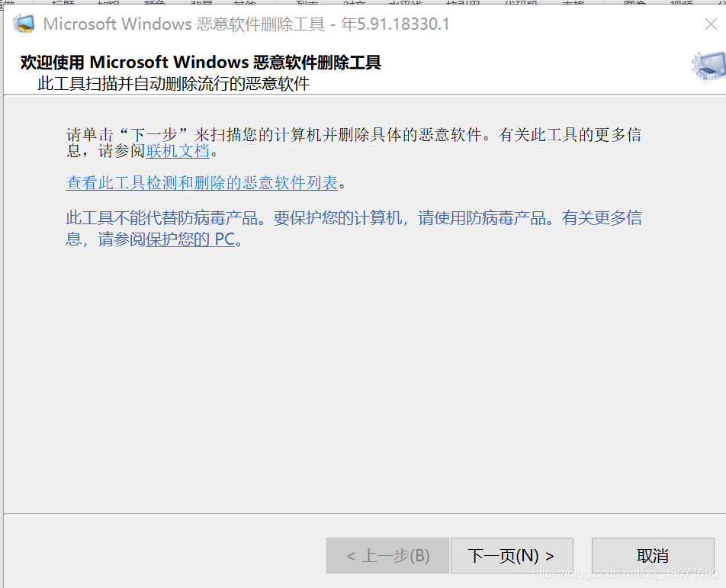Select the partially visible 图像 toolbar item

[x=634, y=2]
